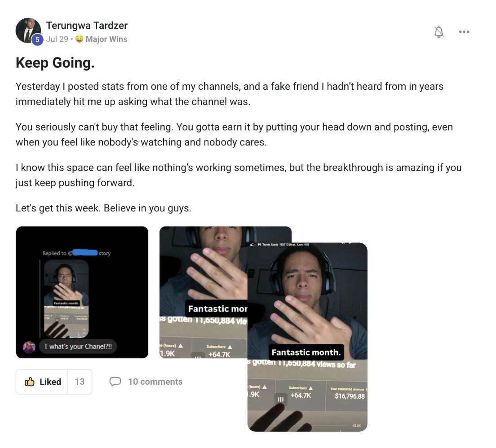This screenshot has width=496, height=448.
Task: Open the large Fantastic month image preview
Action: (307, 337)
